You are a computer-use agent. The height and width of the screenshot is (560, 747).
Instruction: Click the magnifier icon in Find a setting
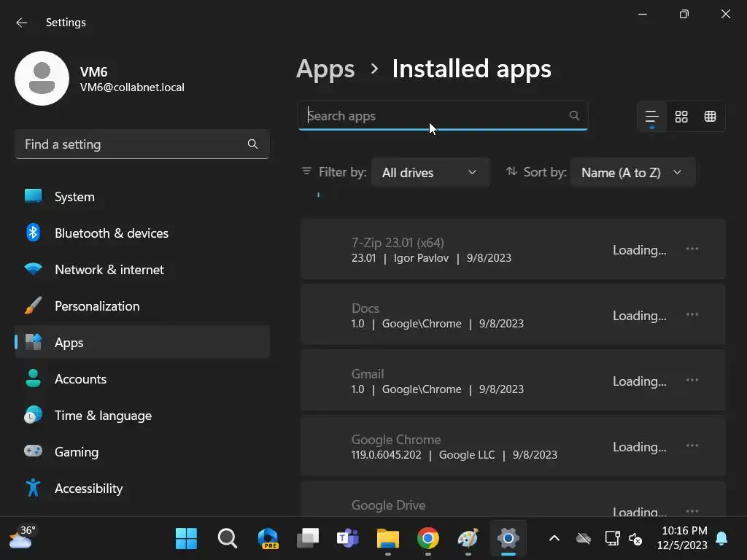[x=252, y=144]
